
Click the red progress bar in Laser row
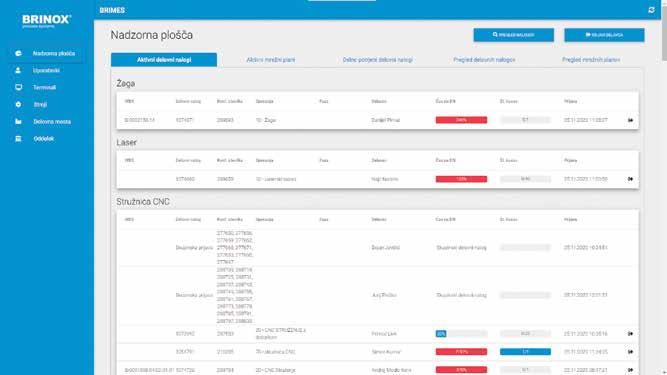pyautogui.click(x=461, y=179)
